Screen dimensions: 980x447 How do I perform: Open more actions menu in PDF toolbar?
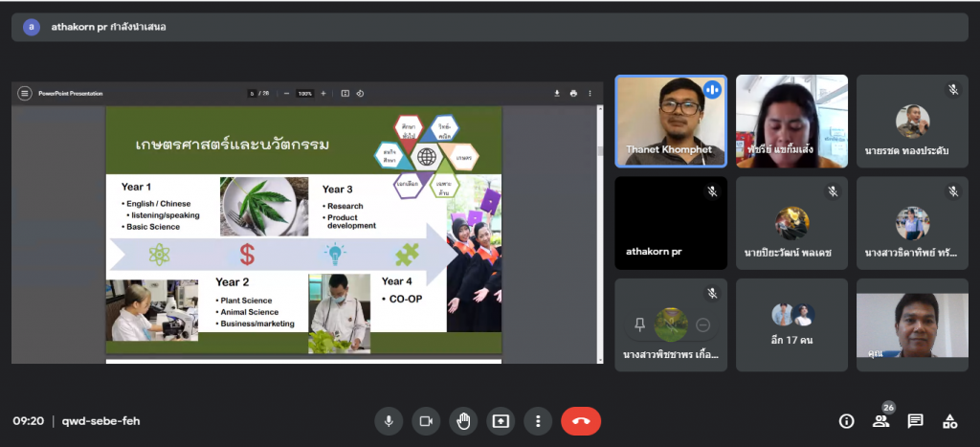click(x=590, y=93)
